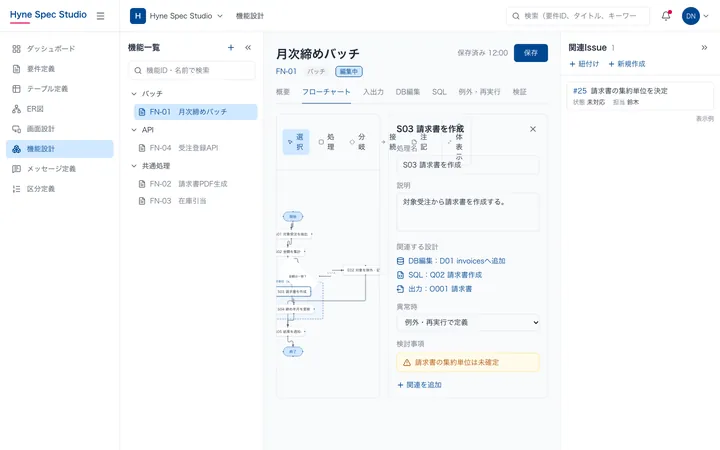Switch to the フローチャート tab
720x450 pixels.
326,92
